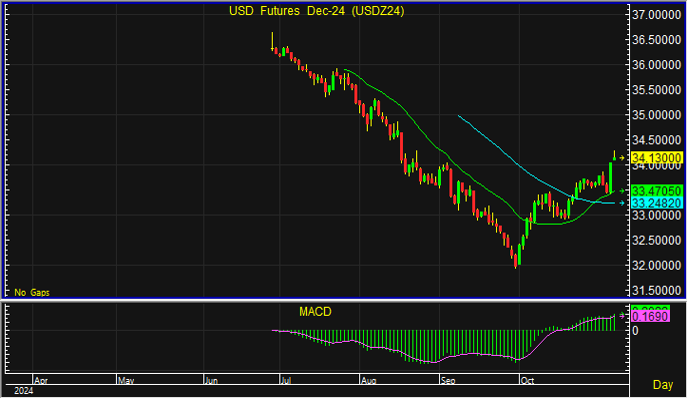Click the 32.00000 price axis label
This screenshot has width=688, height=399.
[x=656, y=266]
